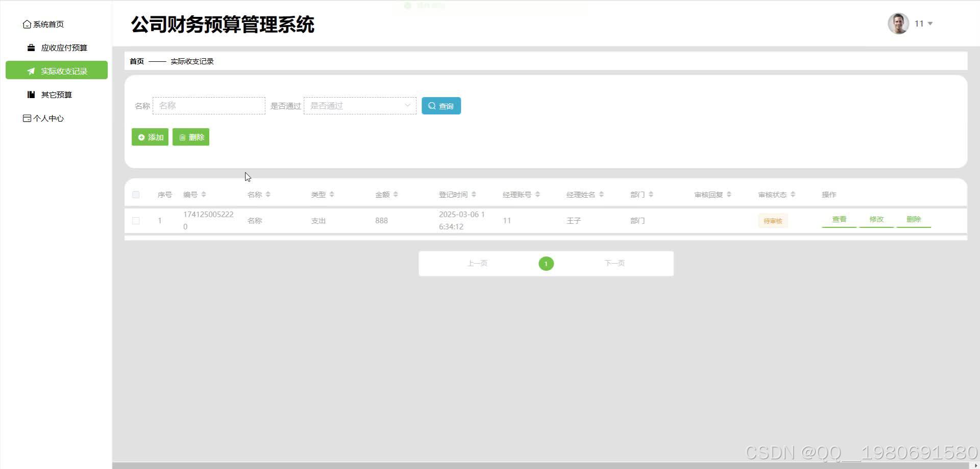Click inside the 名称 search input field
This screenshot has width=980, height=469.
click(x=209, y=105)
